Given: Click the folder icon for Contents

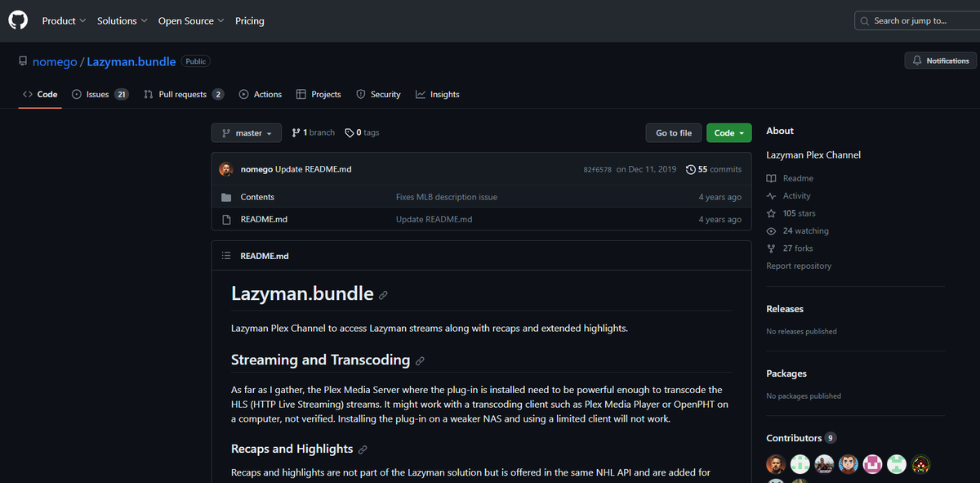Looking at the screenshot, I should tap(227, 197).
